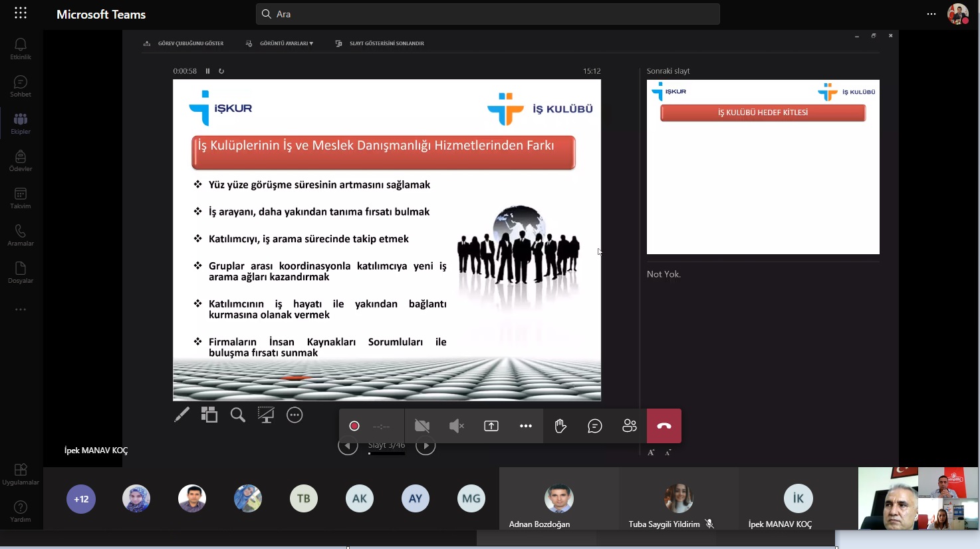Click Görev Çubuğunu Göster option

tap(184, 43)
